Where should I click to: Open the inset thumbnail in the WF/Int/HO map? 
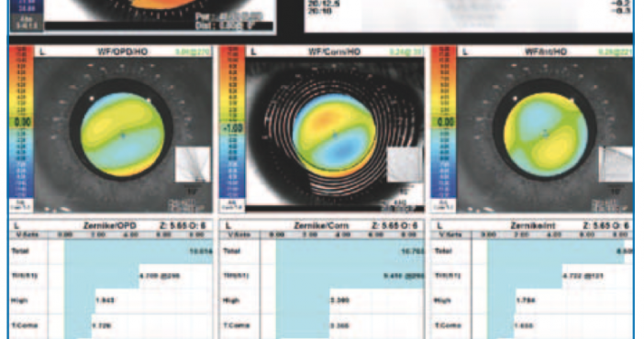pos(616,164)
